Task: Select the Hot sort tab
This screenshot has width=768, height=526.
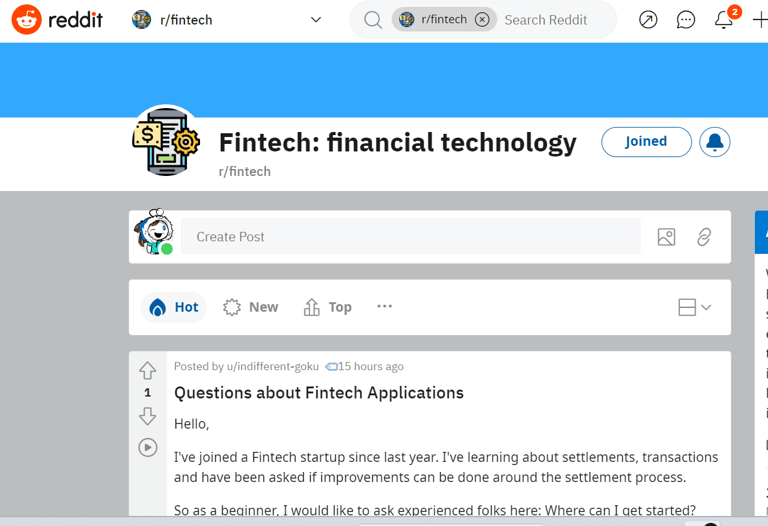Action: tap(174, 307)
